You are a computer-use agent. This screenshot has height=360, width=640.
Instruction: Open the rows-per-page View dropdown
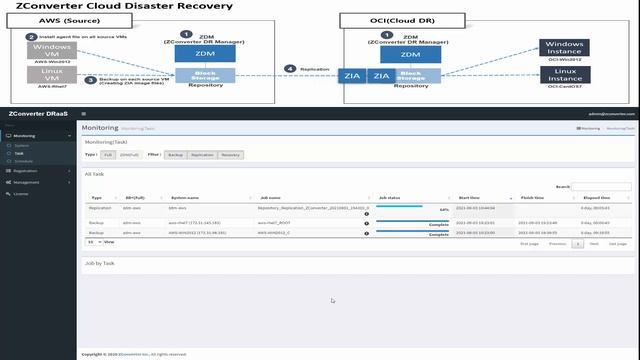pos(94,242)
